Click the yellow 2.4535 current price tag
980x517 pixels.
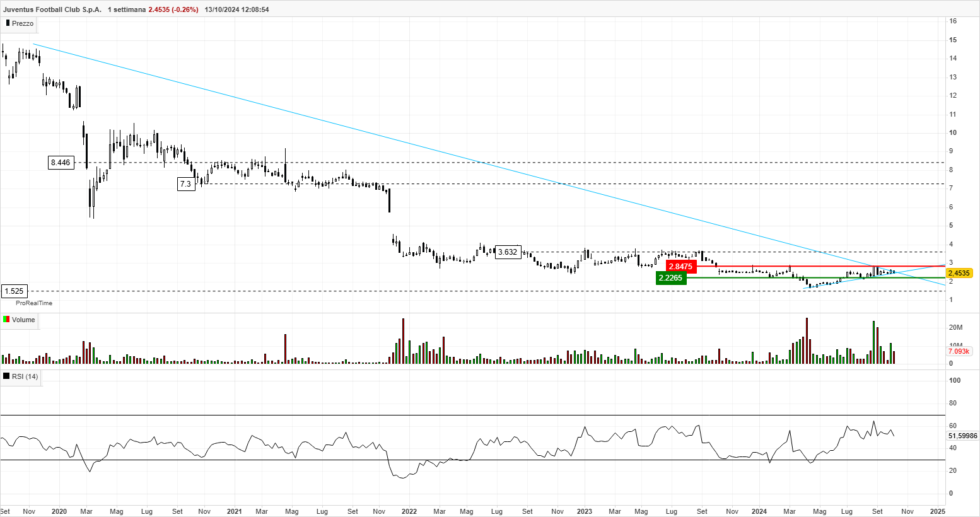coord(959,273)
